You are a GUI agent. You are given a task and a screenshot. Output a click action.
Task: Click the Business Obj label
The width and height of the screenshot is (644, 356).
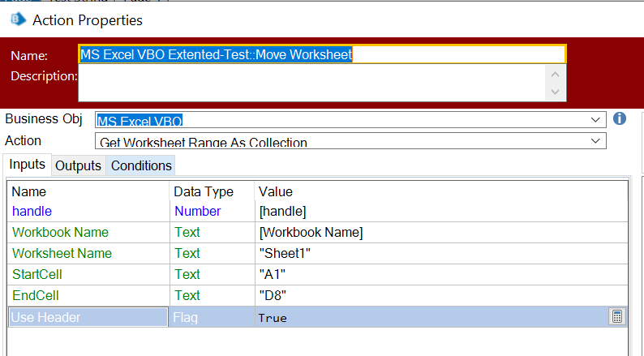click(x=44, y=118)
